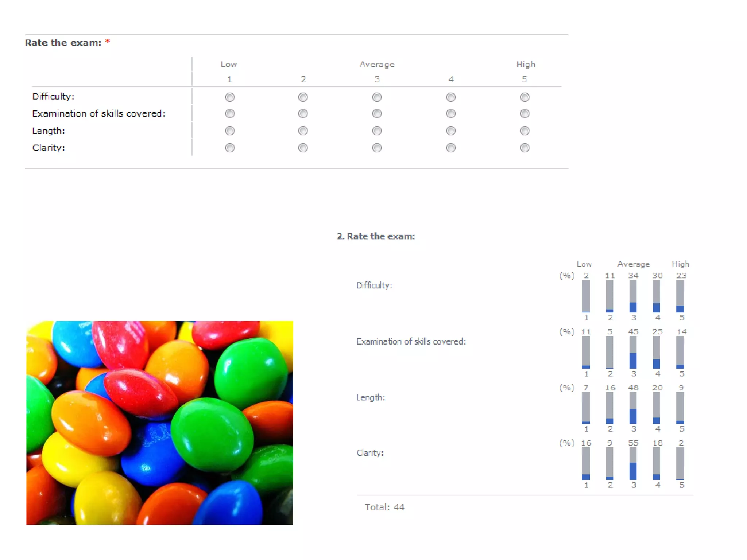Image resolution: width=747 pixels, height=560 pixels.
Task: Choose rating 2 for Examination of skills covered
Action: pos(303,114)
